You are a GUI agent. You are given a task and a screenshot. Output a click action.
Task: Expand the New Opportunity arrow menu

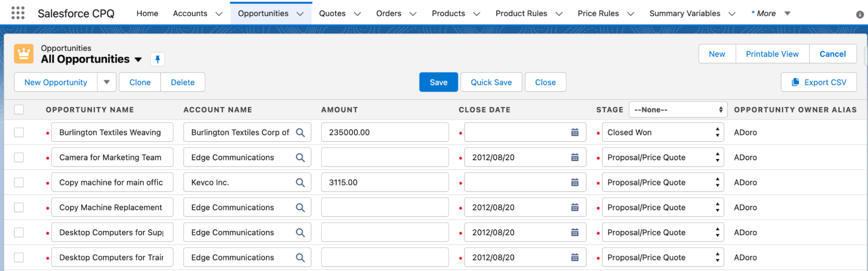[x=107, y=82]
